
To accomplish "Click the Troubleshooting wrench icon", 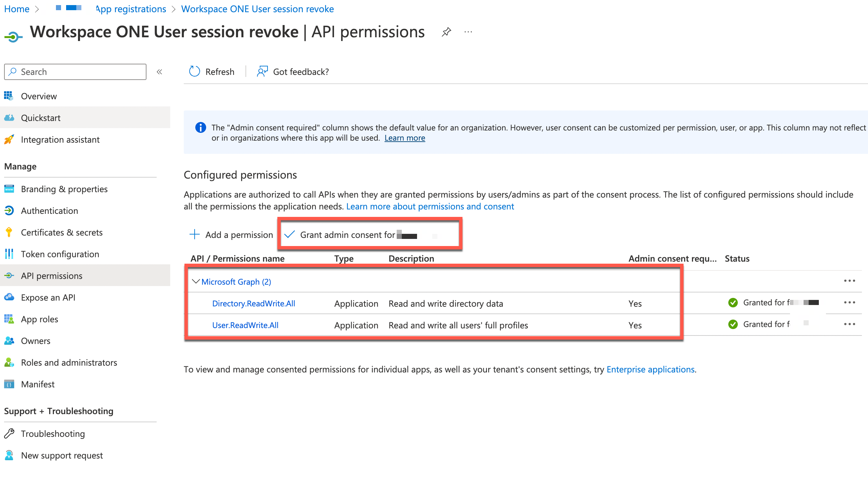I will pyautogui.click(x=9, y=434).
